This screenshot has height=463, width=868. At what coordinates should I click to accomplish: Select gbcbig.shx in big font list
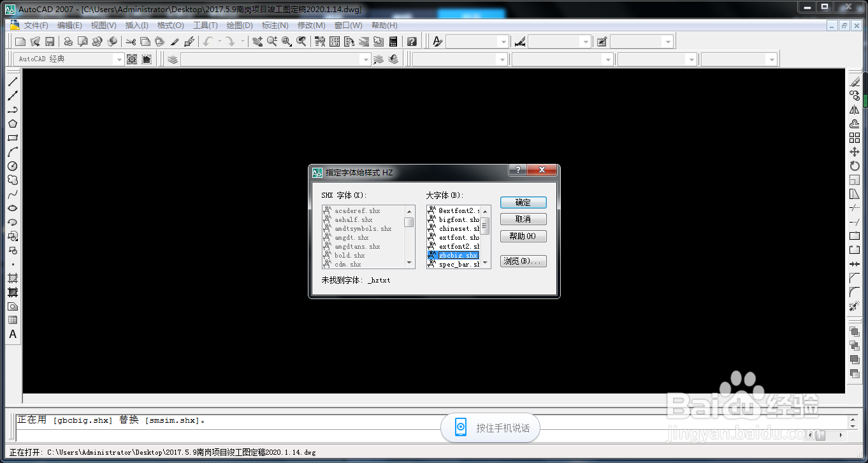pyautogui.click(x=453, y=255)
